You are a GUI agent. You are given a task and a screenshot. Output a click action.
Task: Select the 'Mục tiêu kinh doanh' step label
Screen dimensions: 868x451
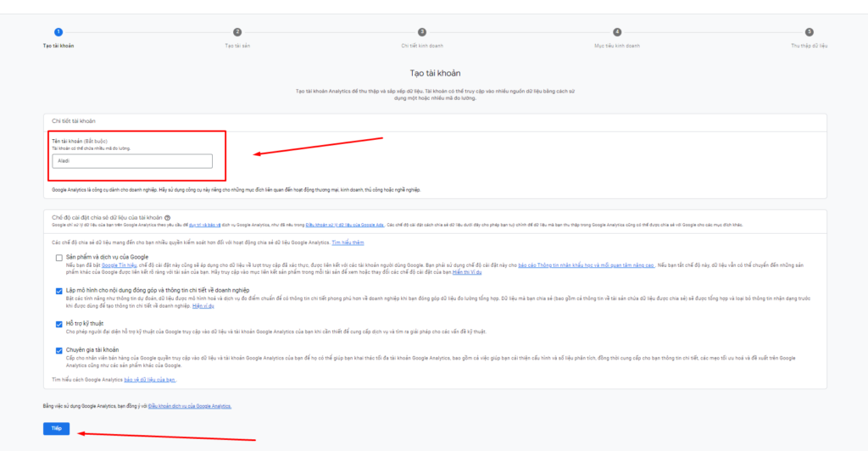(x=617, y=45)
